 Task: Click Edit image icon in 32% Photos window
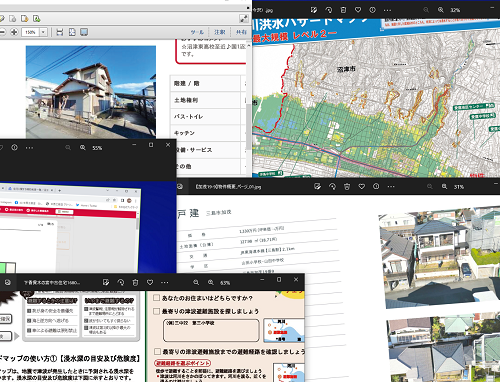click(x=314, y=10)
